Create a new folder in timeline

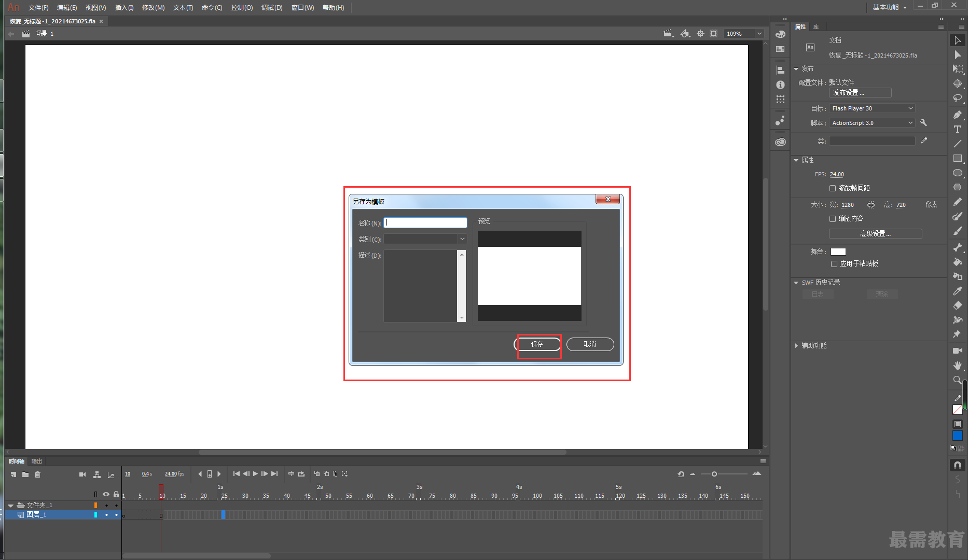click(25, 474)
